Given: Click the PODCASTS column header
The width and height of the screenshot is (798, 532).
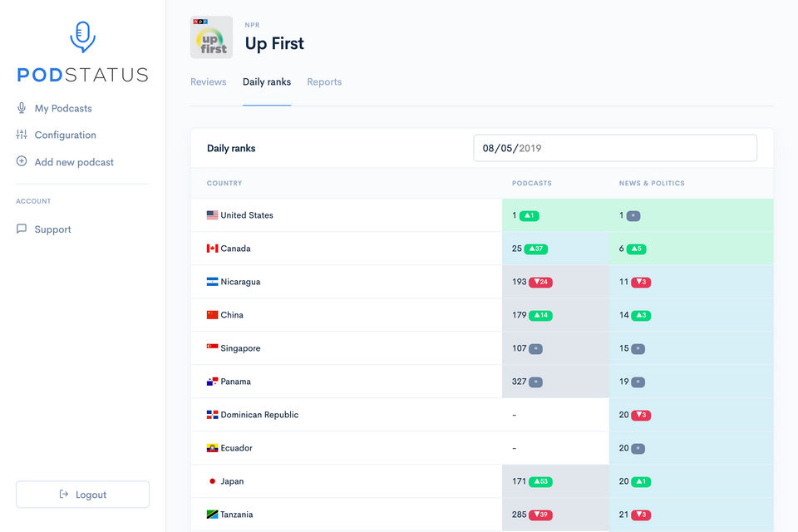Looking at the screenshot, I should pyautogui.click(x=532, y=183).
